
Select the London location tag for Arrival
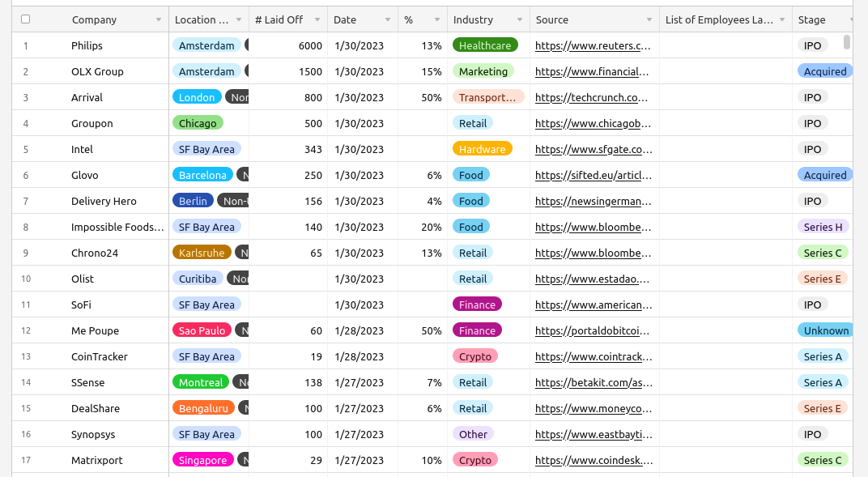[x=197, y=97]
